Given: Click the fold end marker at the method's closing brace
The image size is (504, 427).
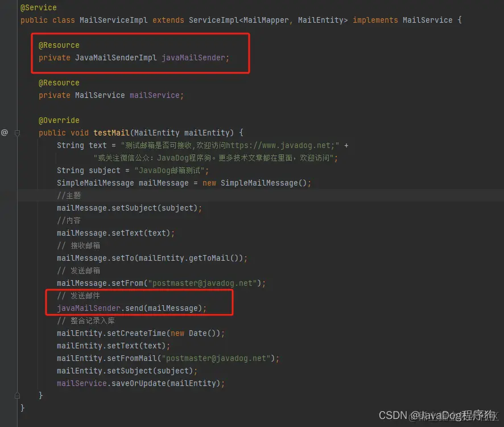Looking at the screenshot, I should 18,396.
